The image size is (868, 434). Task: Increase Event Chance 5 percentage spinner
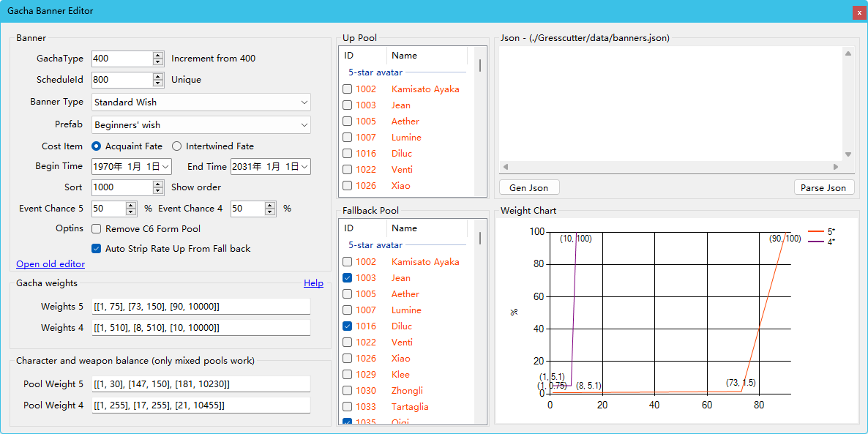pyautogui.click(x=131, y=206)
